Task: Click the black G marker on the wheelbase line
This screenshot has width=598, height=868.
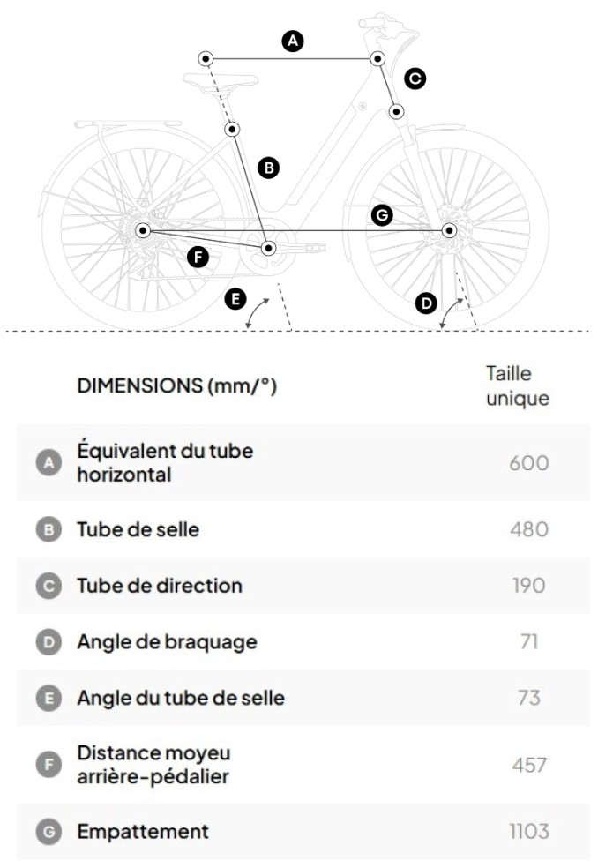Action: click(381, 215)
